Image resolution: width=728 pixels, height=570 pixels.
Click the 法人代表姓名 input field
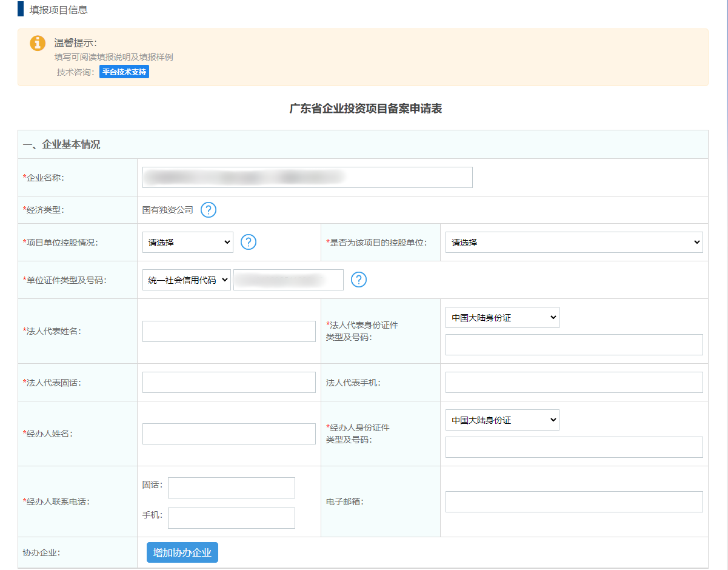click(x=229, y=331)
